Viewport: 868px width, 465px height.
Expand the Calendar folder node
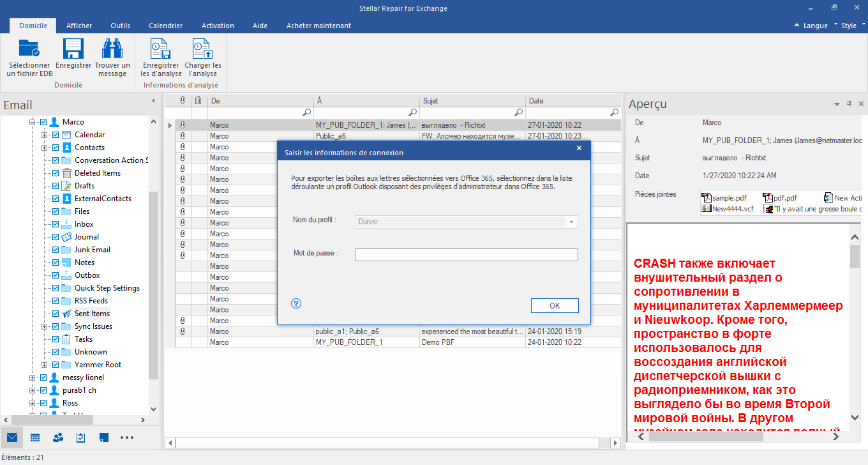(x=44, y=135)
